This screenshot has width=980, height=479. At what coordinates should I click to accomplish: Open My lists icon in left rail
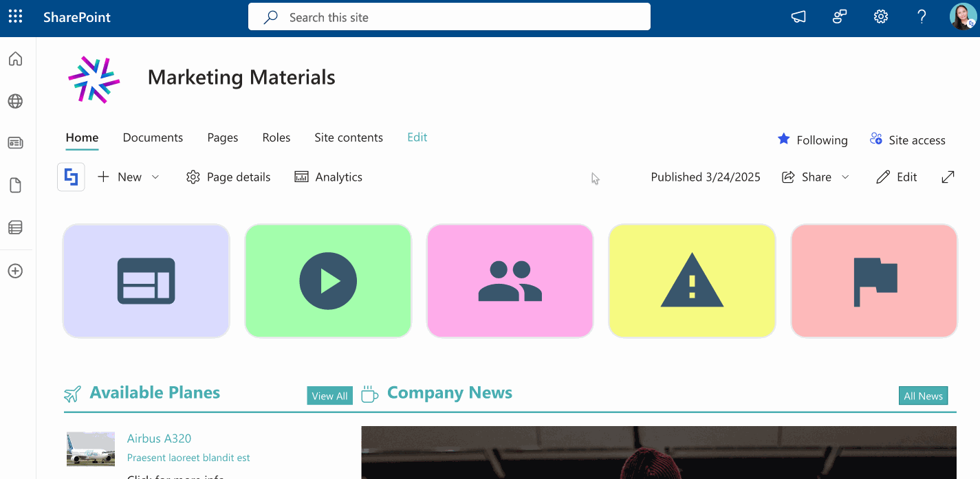(15, 227)
